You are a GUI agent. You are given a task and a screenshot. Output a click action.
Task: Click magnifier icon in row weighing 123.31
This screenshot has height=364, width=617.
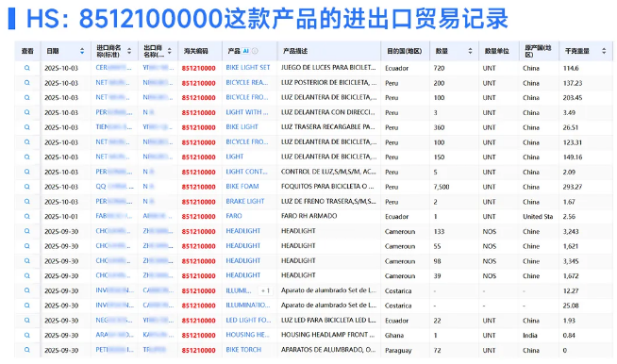[27, 142]
